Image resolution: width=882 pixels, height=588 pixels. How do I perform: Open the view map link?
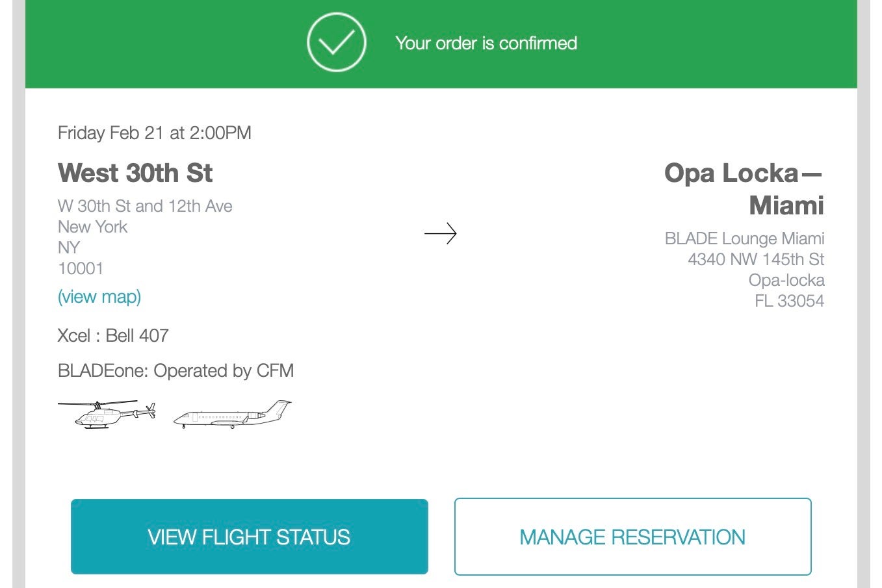pos(99,297)
